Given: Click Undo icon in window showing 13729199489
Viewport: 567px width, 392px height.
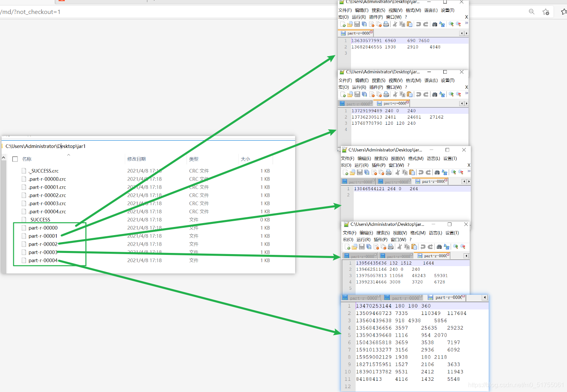Looking at the screenshot, I should [418, 94].
